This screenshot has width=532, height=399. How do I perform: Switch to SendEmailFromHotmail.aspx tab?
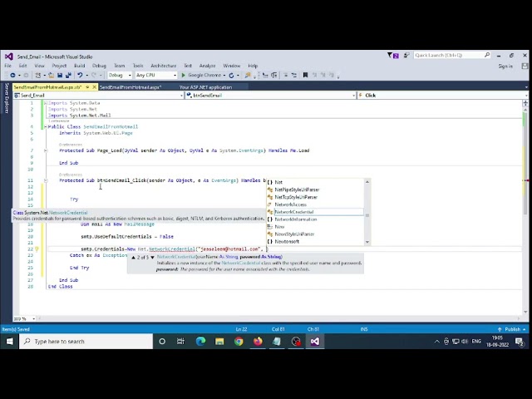(x=131, y=87)
